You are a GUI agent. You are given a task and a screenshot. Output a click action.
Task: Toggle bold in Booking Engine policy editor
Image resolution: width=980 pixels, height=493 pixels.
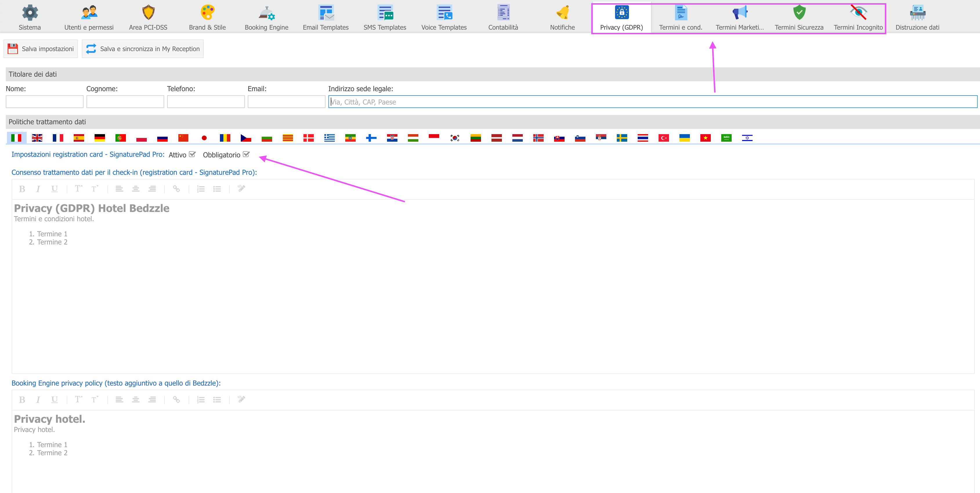tap(22, 400)
